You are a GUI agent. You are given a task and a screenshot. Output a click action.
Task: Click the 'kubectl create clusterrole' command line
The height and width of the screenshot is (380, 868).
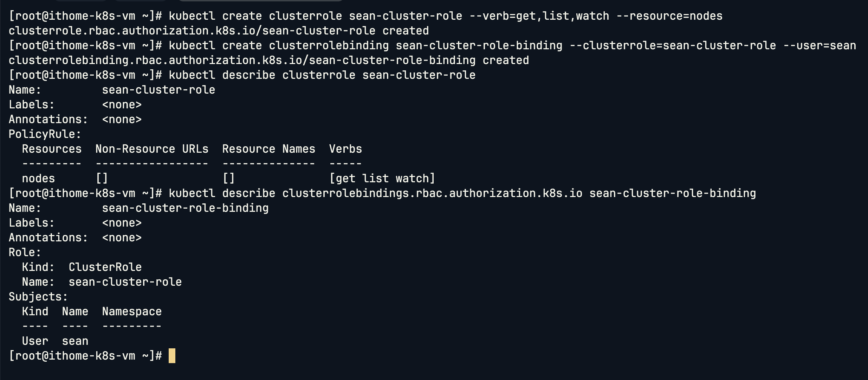[x=365, y=16]
